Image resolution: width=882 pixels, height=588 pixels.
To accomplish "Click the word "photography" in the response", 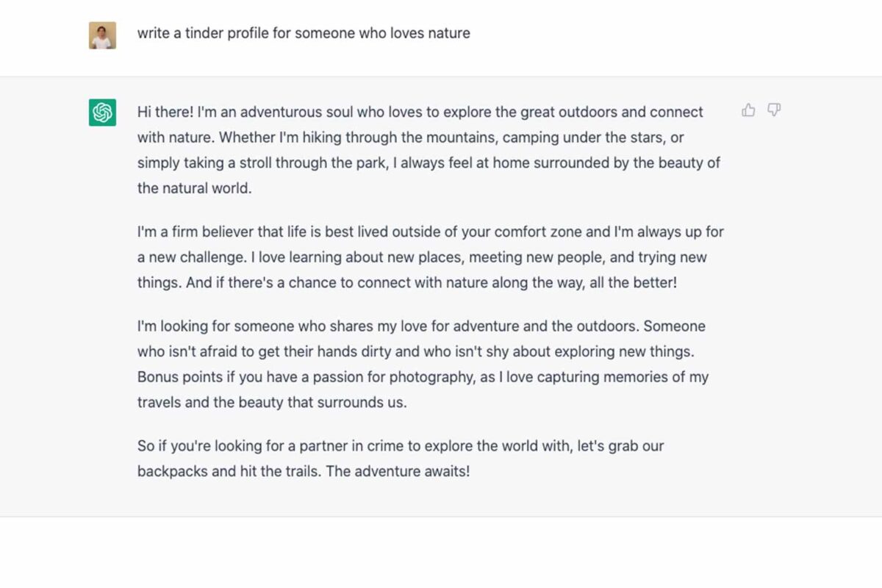I will [427, 377].
